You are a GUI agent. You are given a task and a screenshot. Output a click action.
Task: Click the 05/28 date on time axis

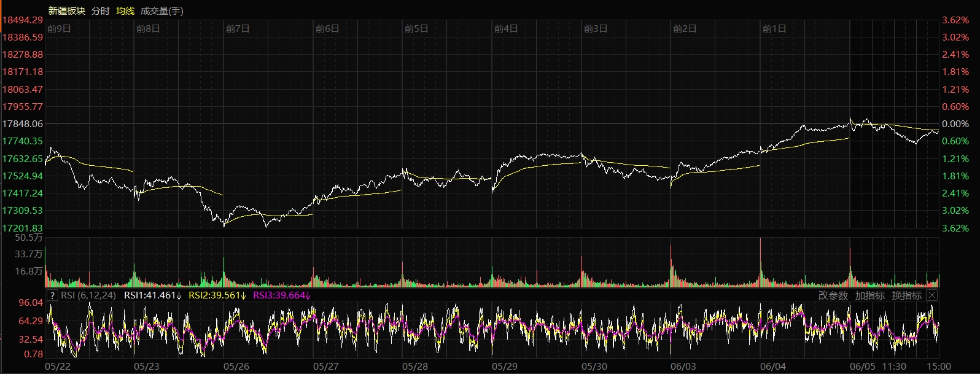[x=415, y=367]
